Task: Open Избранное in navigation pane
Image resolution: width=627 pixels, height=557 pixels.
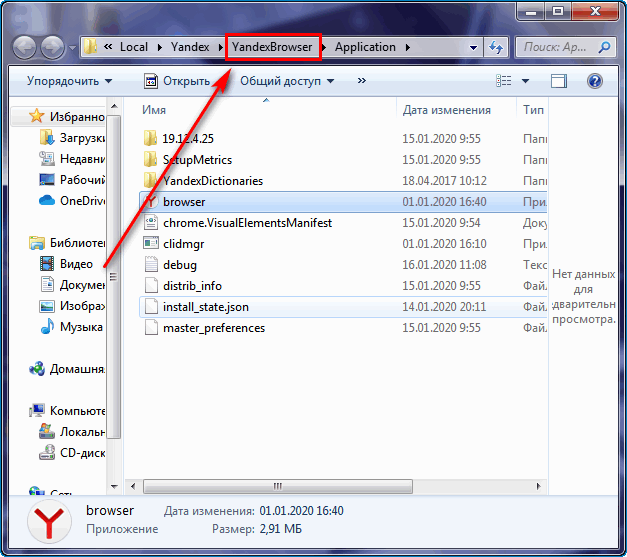Action: pyautogui.click(x=67, y=117)
